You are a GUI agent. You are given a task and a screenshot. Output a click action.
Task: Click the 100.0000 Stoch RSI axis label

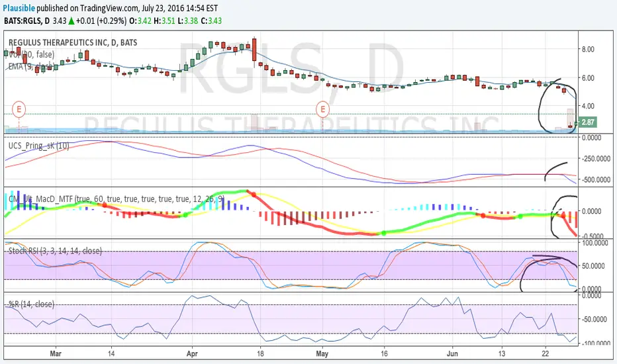click(595, 243)
